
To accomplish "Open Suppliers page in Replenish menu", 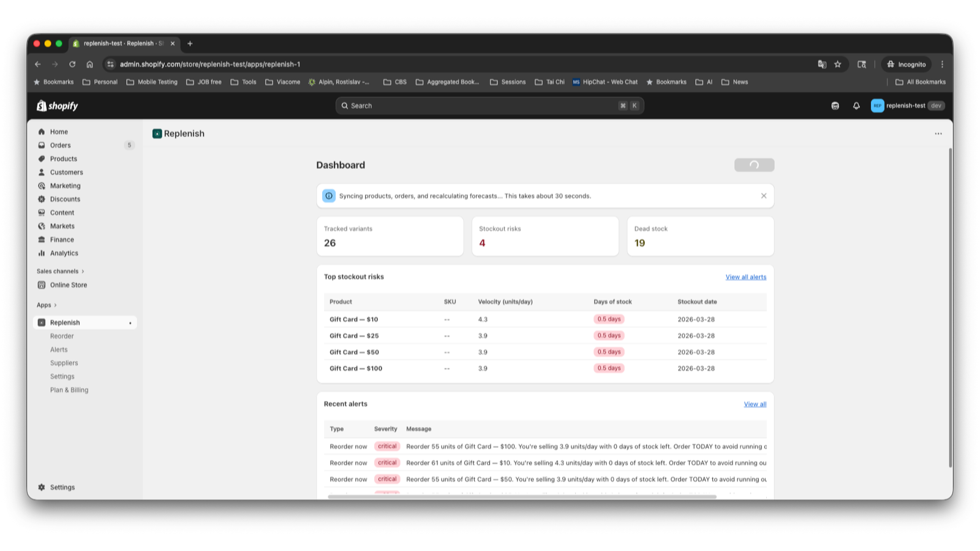I will [x=64, y=363].
